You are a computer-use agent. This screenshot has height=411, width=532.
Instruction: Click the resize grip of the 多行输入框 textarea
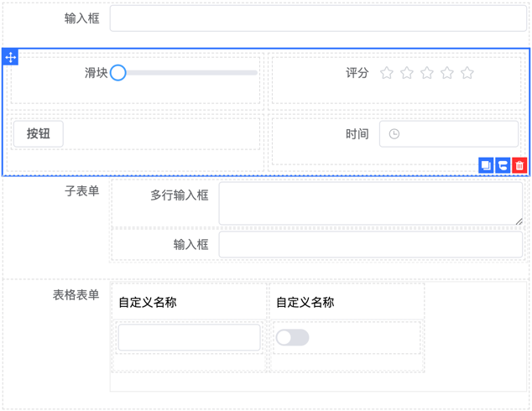click(x=519, y=221)
